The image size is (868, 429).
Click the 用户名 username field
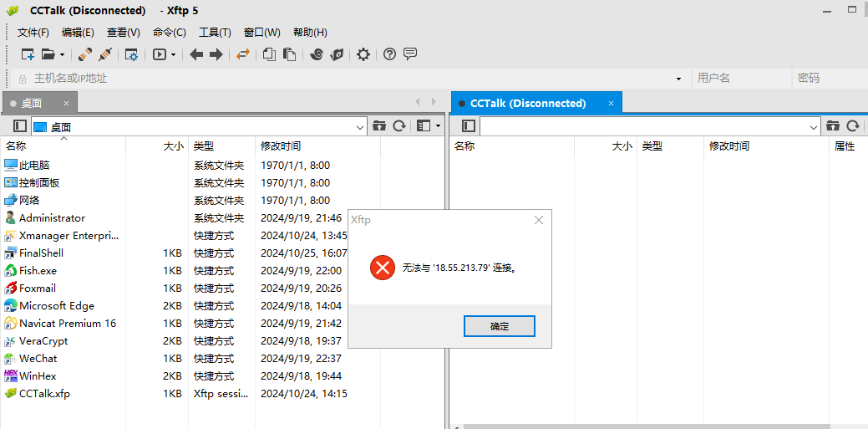coord(741,79)
